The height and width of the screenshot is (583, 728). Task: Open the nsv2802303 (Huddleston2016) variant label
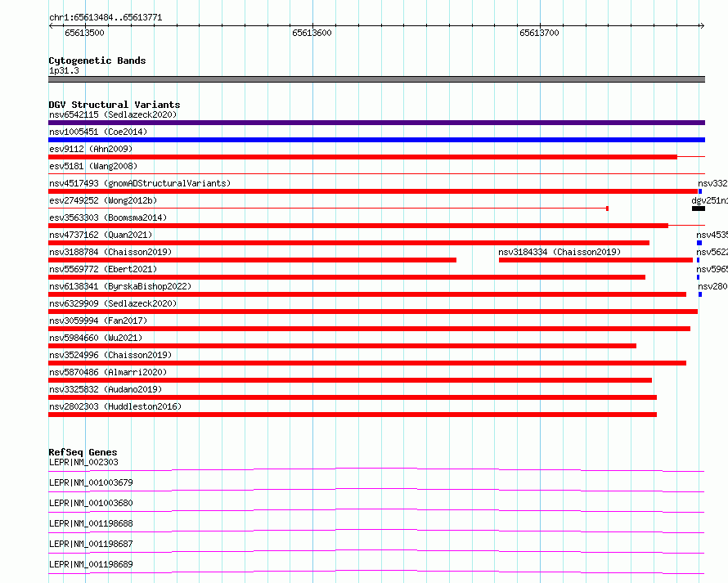[x=115, y=406]
